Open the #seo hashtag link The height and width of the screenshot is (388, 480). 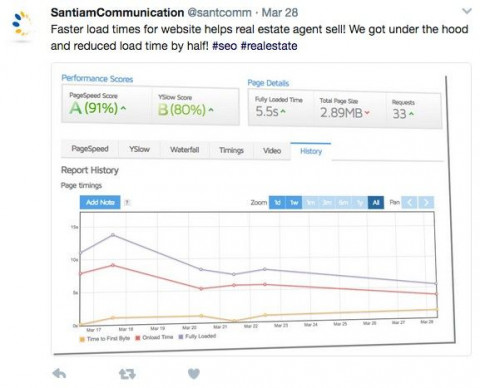point(224,46)
